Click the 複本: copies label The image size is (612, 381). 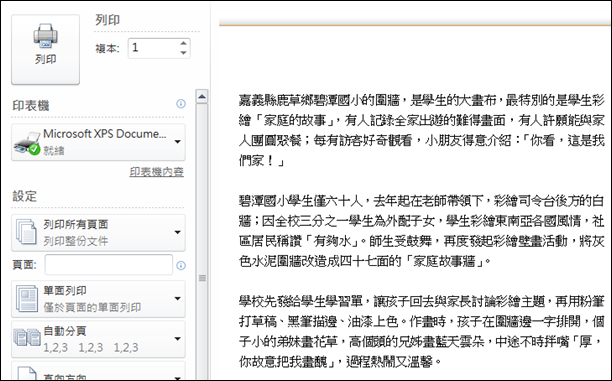107,48
